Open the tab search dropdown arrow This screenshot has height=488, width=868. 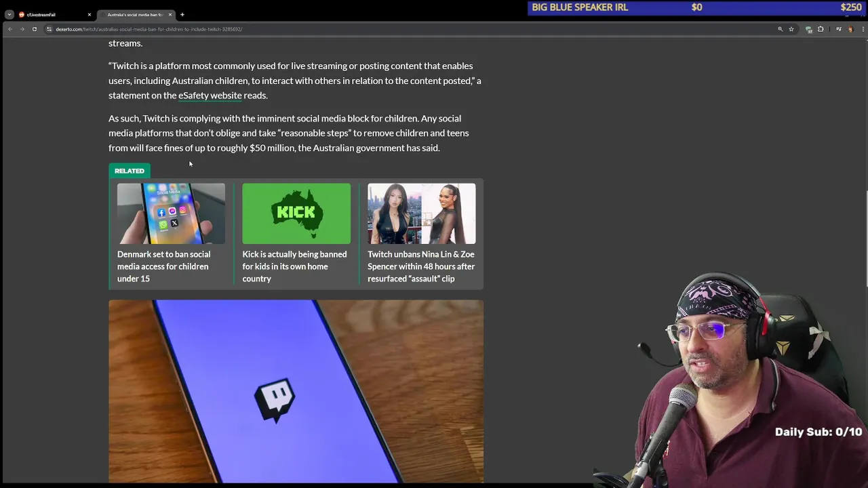(x=9, y=14)
